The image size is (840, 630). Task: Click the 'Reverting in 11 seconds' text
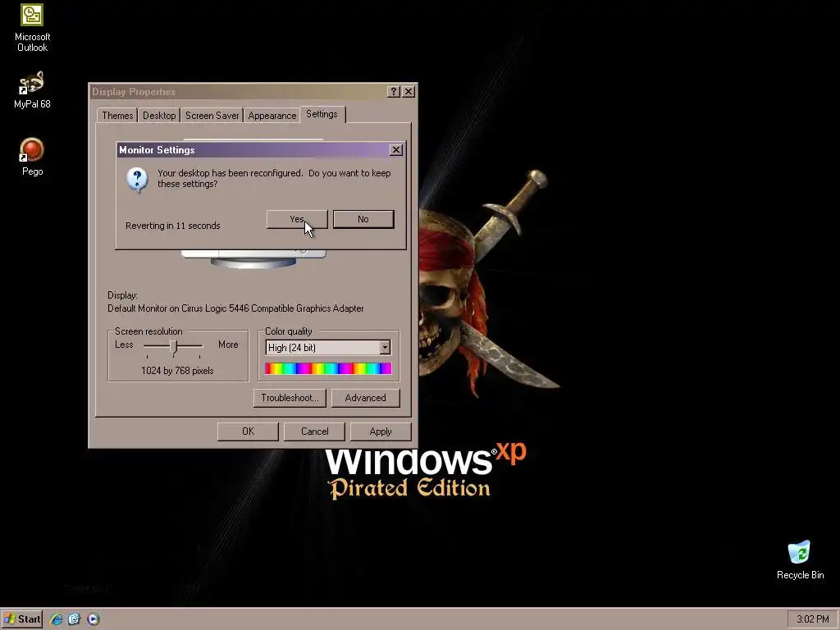point(173,226)
